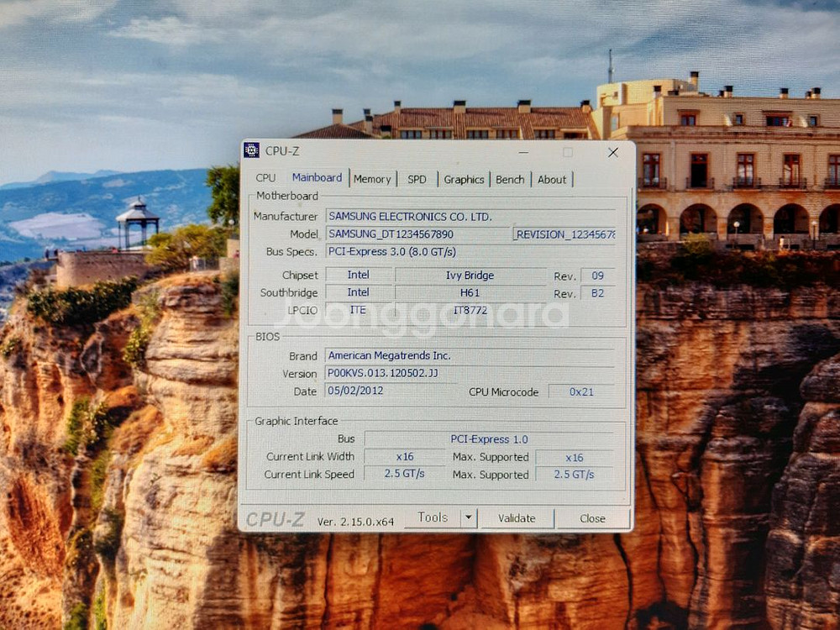Click the PCI-Express 1.0 graphic bus value

(x=489, y=438)
